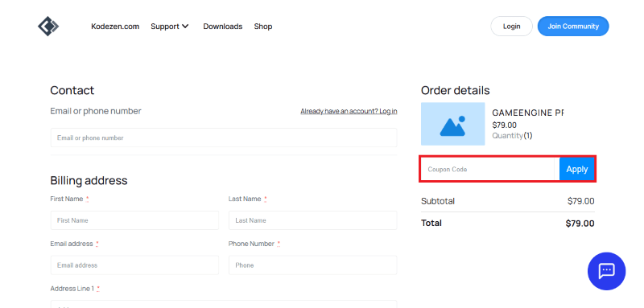Apply the coupon code
This screenshot has width=644, height=308.
point(576,169)
